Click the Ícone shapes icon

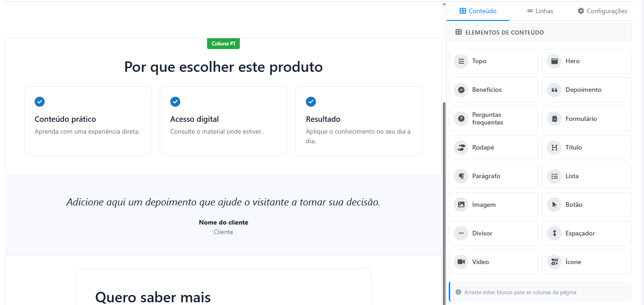pos(554,262)
